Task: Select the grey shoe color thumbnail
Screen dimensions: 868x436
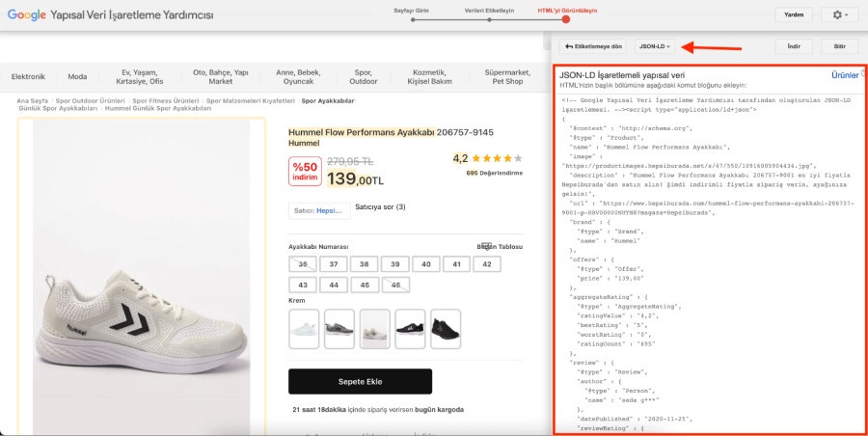Action: [x=339, y=328]
